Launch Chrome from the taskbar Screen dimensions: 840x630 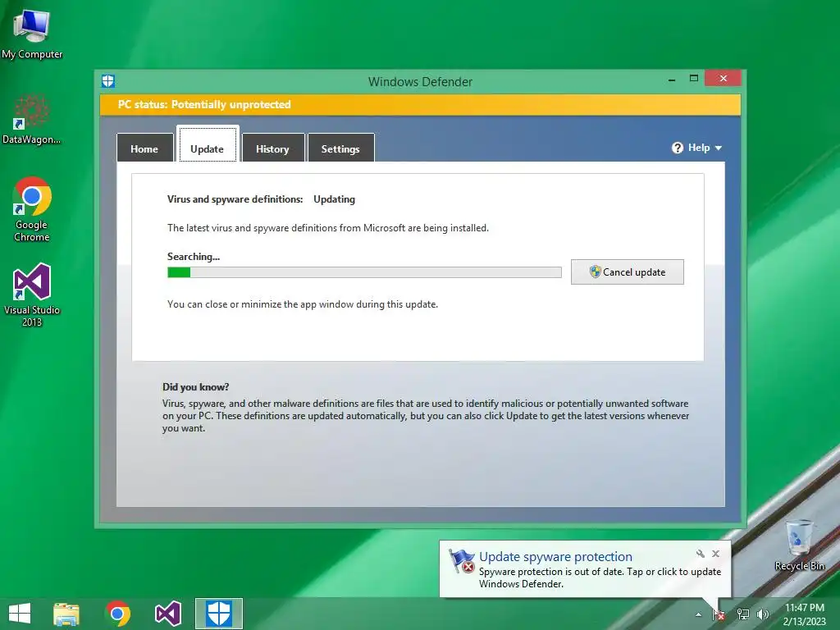click(118, 614)
